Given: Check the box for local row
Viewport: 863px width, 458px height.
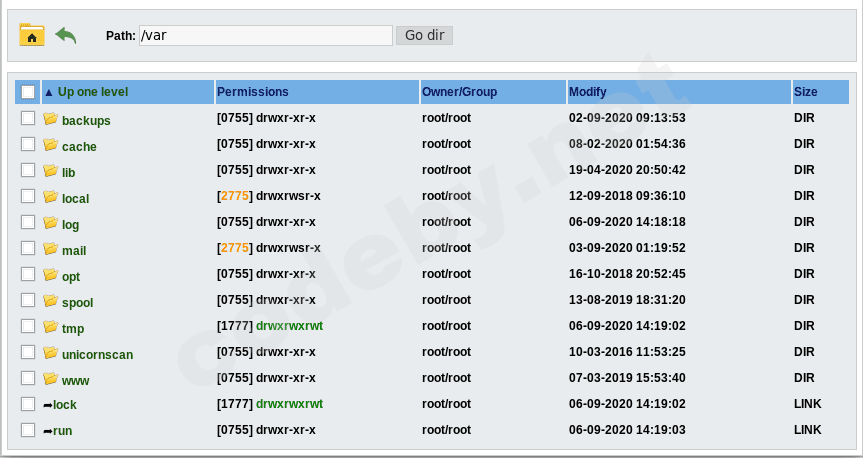Looking at the screenshot, I should [x=28, y=196].
